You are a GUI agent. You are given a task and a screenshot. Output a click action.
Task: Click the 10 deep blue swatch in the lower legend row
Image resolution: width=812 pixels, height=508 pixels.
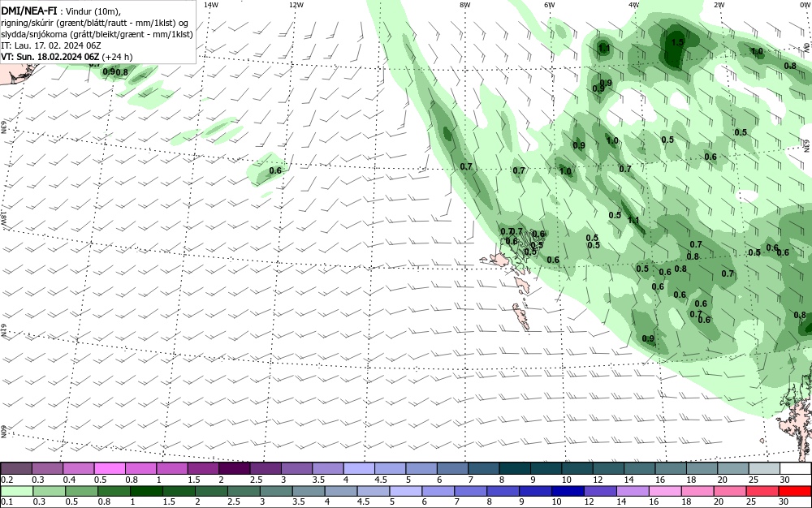tap(568, 491)
